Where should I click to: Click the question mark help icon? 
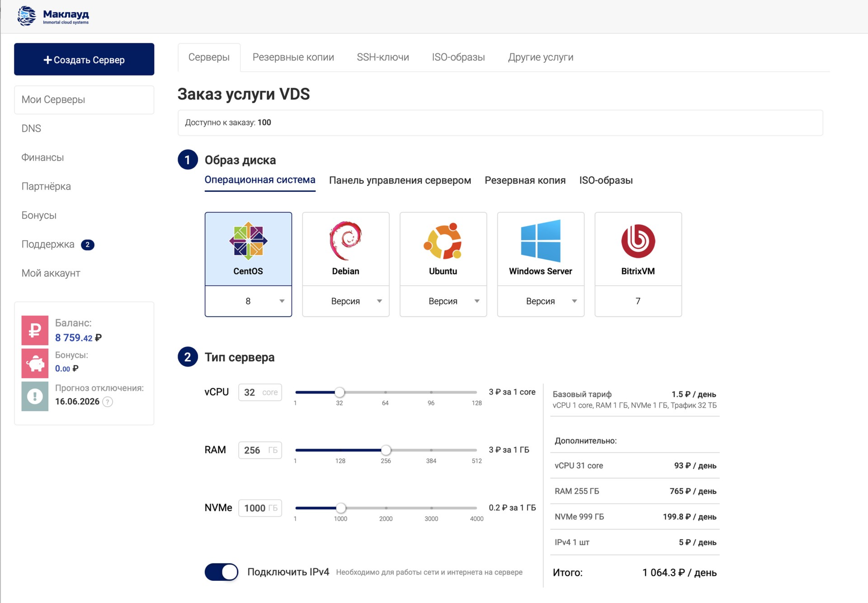pos(108,402)
